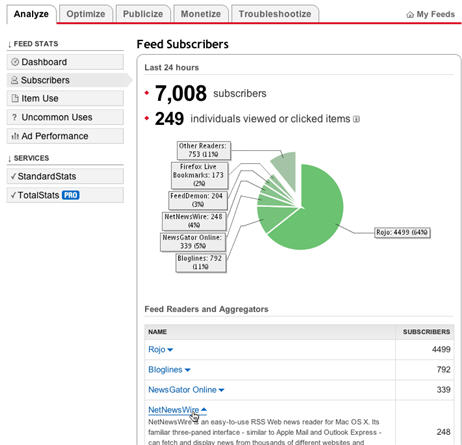The height and width of the screenshot is (445, 462).
Task: Click the My Feeds home icon
Action: 410,15
